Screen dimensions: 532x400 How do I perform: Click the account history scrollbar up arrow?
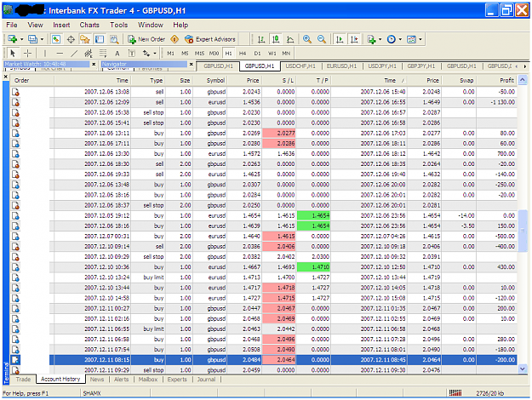523,80
